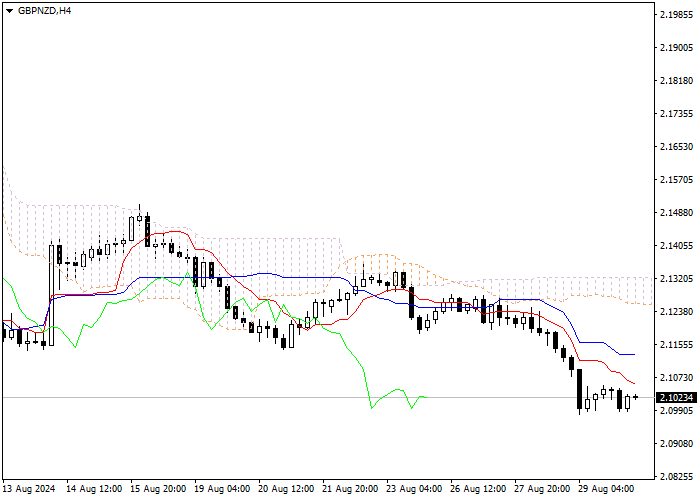Click price scale value 2.10730

pos(676,378)
